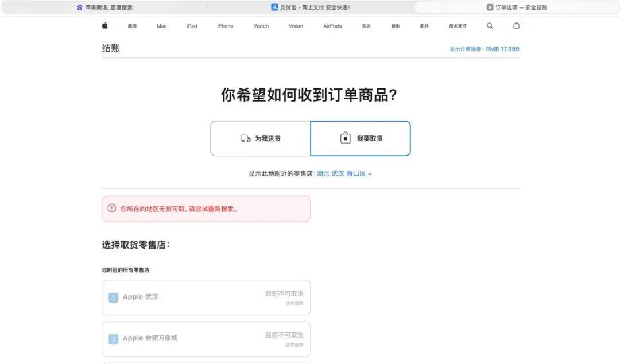This screenshot has width=620, height=364.
Task: Open the search magnifier icon
Action: 490,26
